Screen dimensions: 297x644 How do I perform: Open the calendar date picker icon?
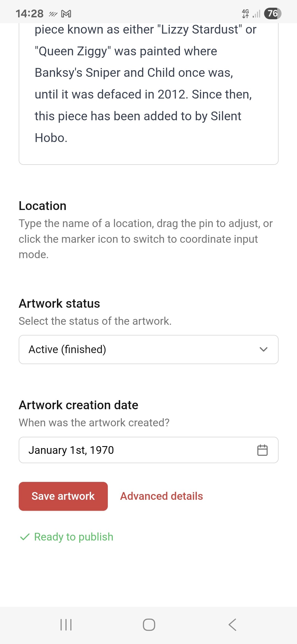(x=262, y=450)
